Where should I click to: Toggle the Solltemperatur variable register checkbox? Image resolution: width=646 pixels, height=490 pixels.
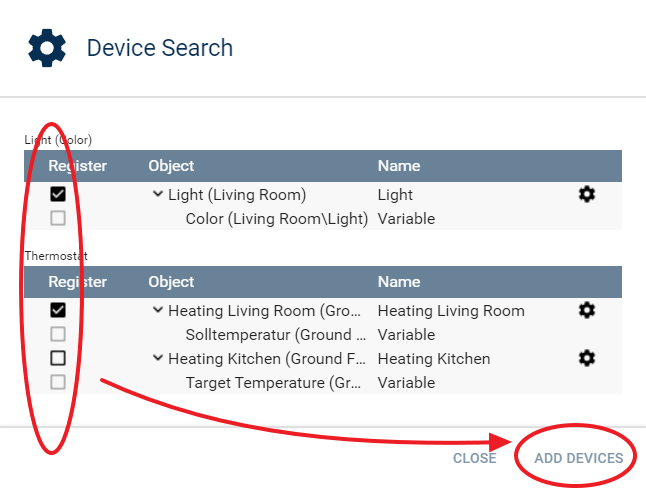(x=58, y=334)
